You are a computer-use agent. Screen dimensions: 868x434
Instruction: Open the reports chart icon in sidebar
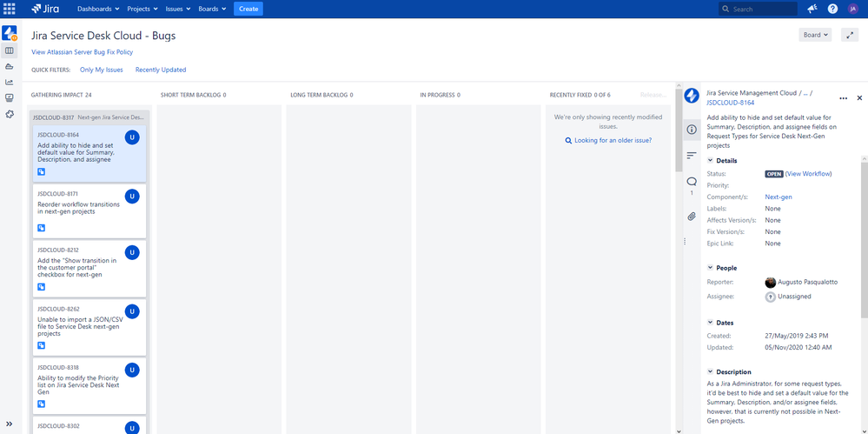[x=9, y=82]
